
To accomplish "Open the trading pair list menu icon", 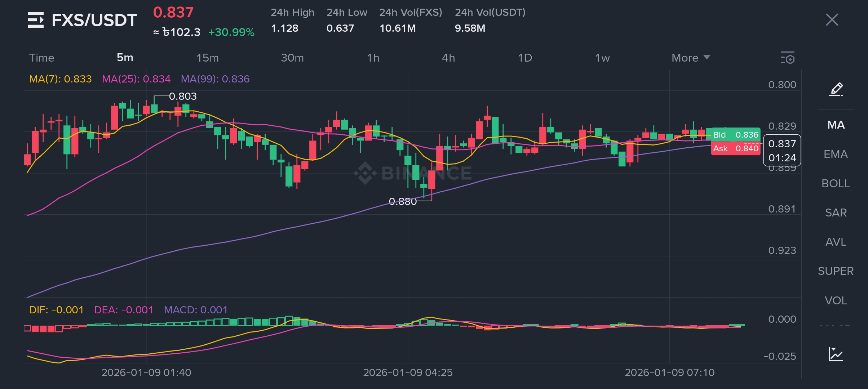I will [x=35, y=20].
